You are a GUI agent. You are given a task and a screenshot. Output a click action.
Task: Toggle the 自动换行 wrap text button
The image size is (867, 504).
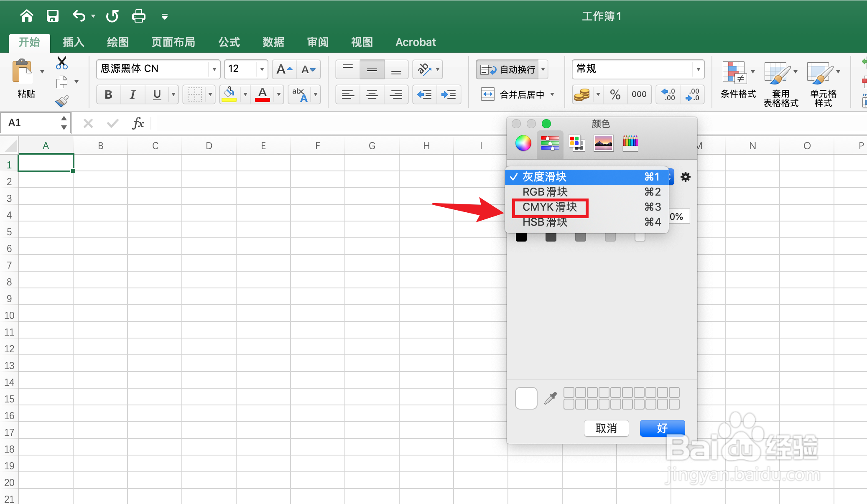[507, 70]
